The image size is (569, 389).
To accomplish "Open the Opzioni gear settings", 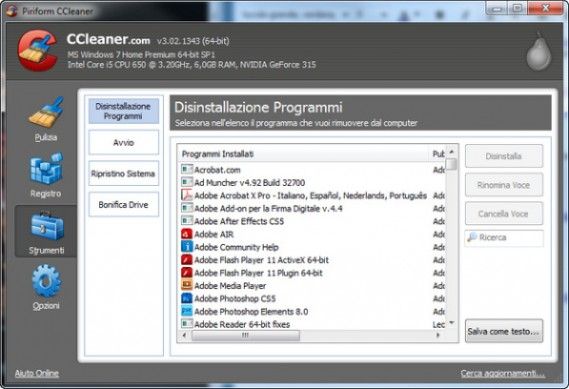I will [46, 288].
